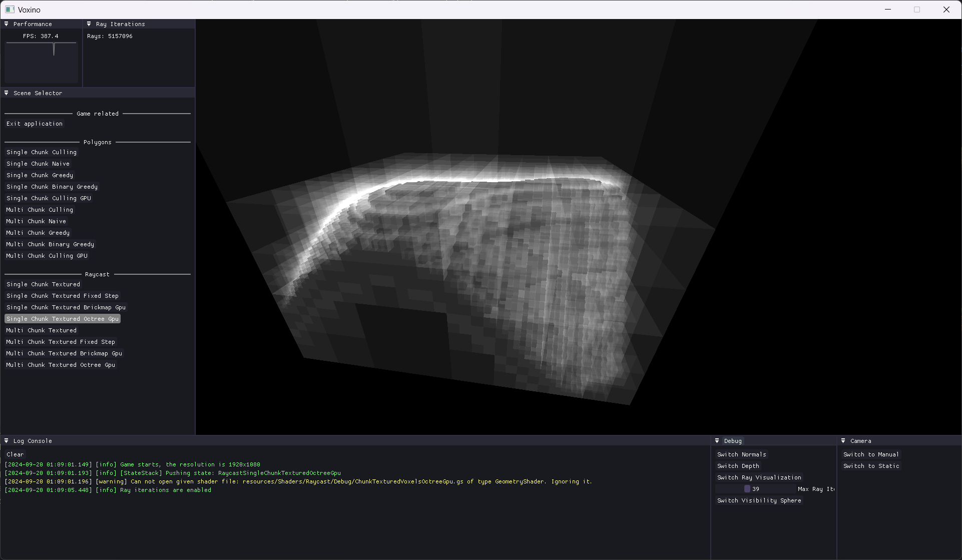This screenshot has height=560, width=962.
Task: Open Single Chunk Textured Fixed Step scene
Action: [x=63, y=296]
